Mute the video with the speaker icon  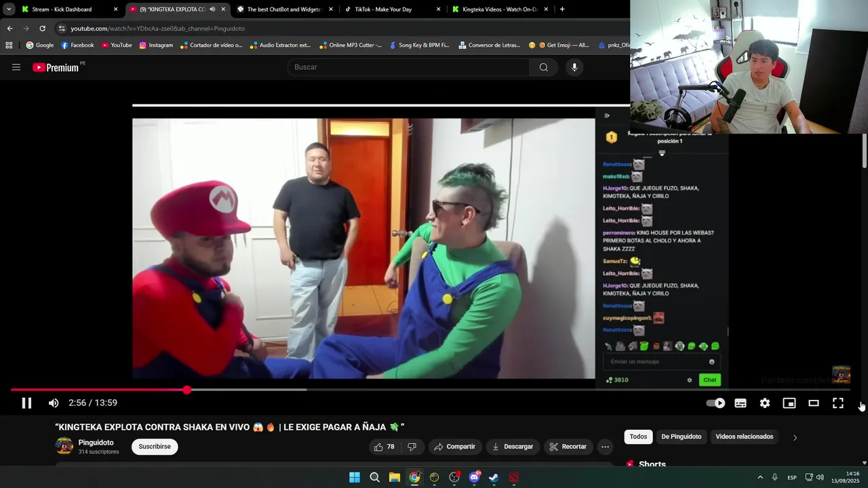point(54,403)
